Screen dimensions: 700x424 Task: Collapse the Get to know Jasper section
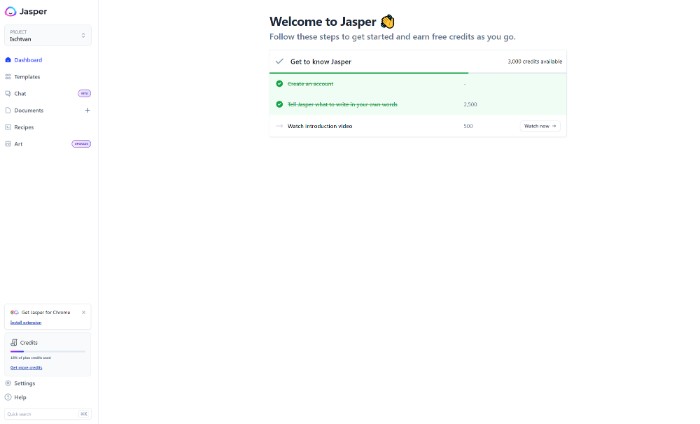(x=279, y=62)
